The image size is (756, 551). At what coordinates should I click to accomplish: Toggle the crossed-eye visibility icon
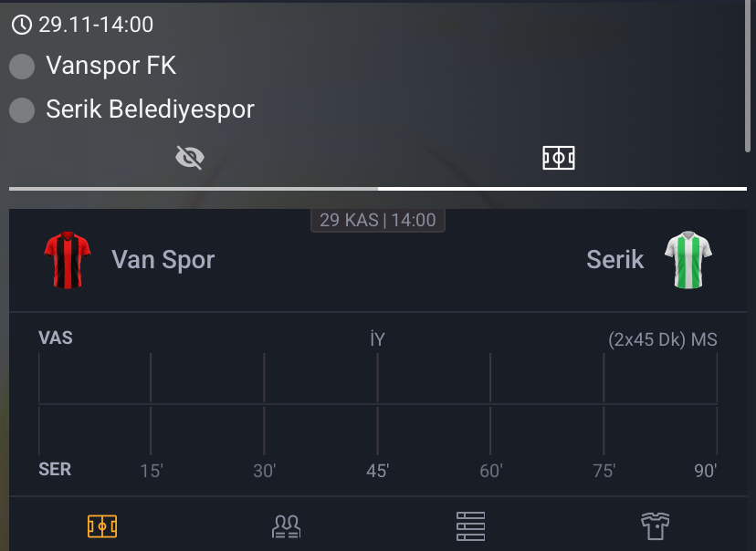coord(189,156)
